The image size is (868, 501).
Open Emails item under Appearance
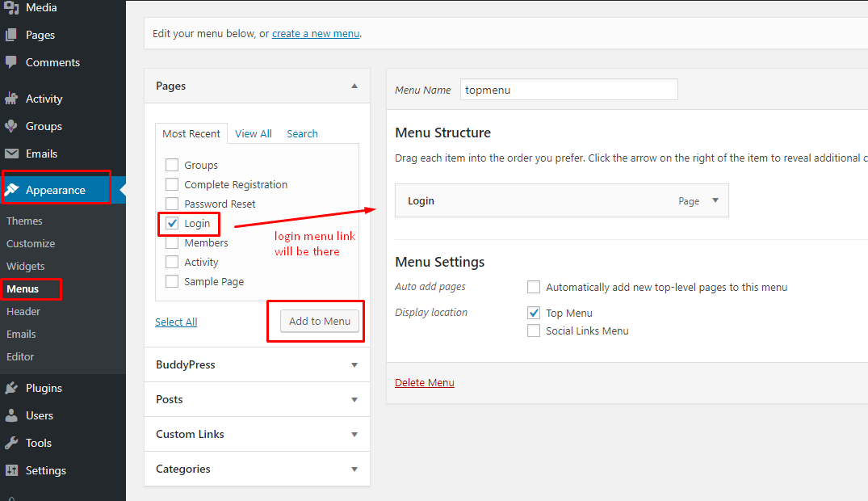(21, 335)
